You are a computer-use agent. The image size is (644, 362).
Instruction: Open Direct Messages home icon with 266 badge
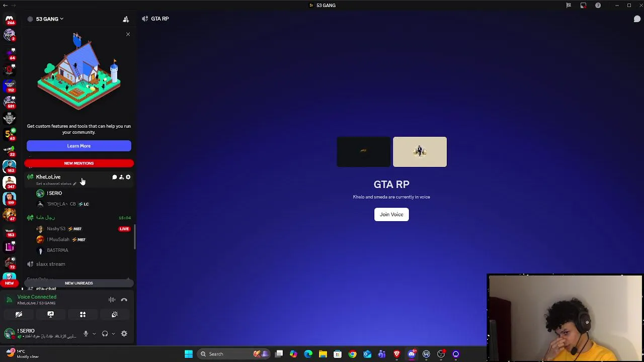point(9,19)
